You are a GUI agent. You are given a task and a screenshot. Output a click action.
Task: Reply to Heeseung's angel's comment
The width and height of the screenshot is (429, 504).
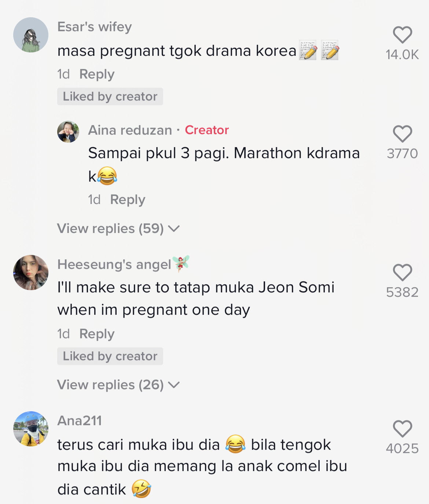[97, 334]
